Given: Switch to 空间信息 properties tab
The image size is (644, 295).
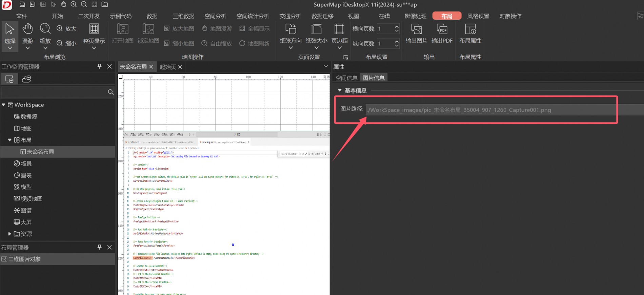Looking at the screenshot, I should (x=346, y=78).
